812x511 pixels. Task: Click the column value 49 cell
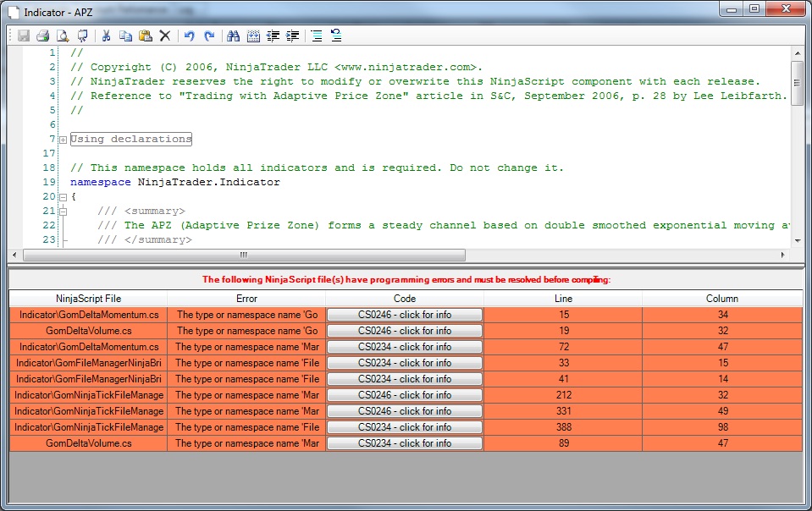(722, 410)
